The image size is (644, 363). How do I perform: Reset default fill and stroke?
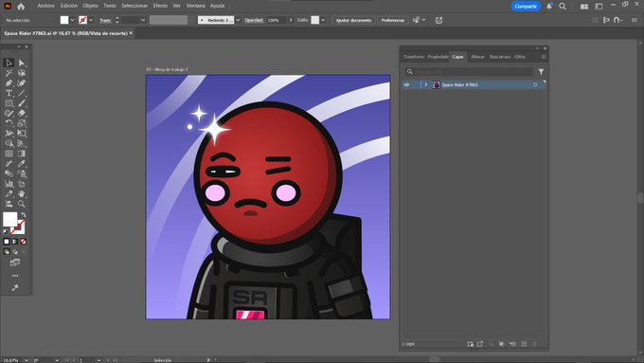pyautogui.click(x=6, y=232)
